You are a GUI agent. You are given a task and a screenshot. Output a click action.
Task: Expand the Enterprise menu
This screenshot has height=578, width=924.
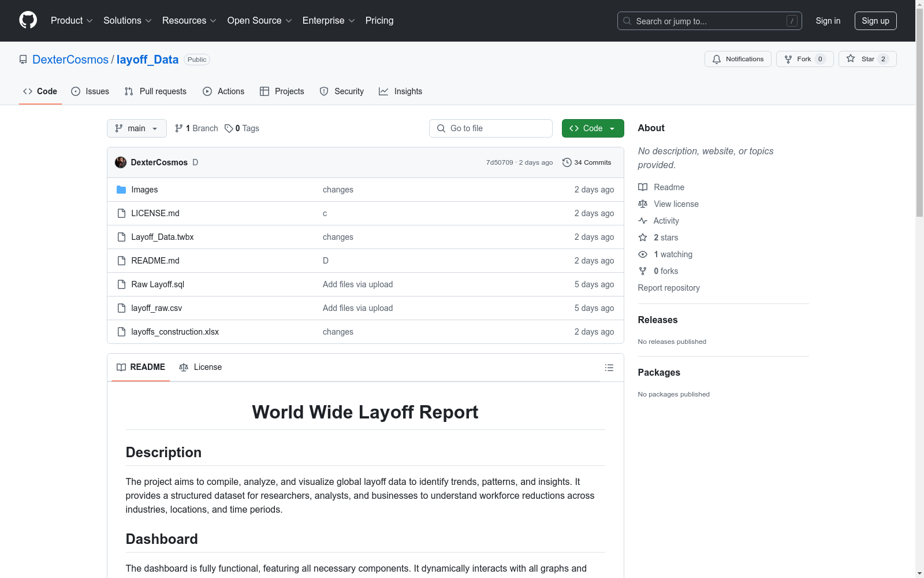329,21
